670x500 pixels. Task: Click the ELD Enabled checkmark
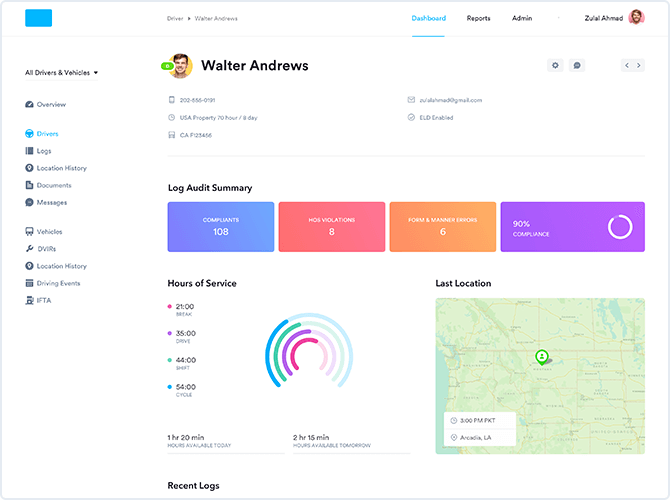tap(411, 117)
